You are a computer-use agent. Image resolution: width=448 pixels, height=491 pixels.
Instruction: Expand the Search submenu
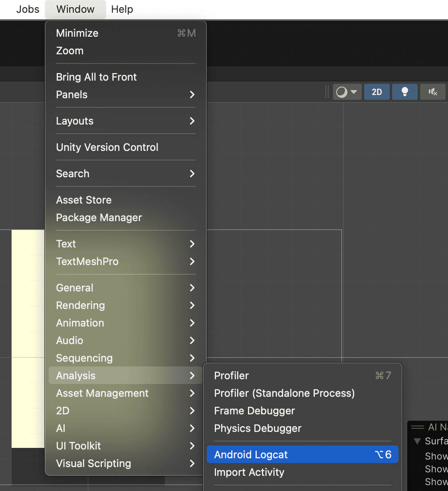[x=126, y=174]
